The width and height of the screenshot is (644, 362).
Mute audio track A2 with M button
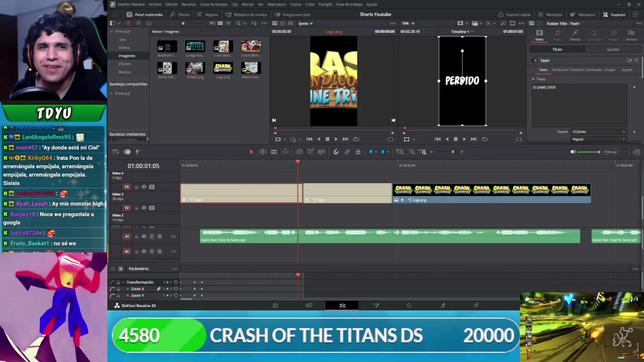pos(159,251)
